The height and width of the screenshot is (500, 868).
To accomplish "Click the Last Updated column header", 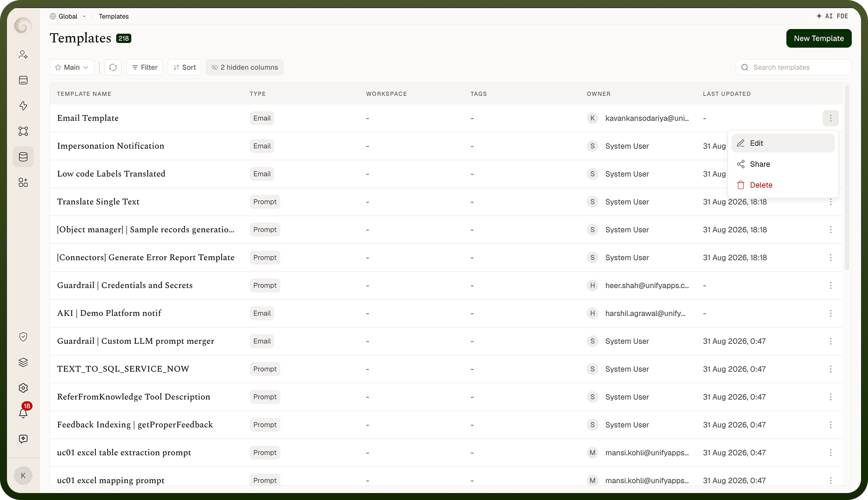I will pyautogui.click(x=727, y=94).
